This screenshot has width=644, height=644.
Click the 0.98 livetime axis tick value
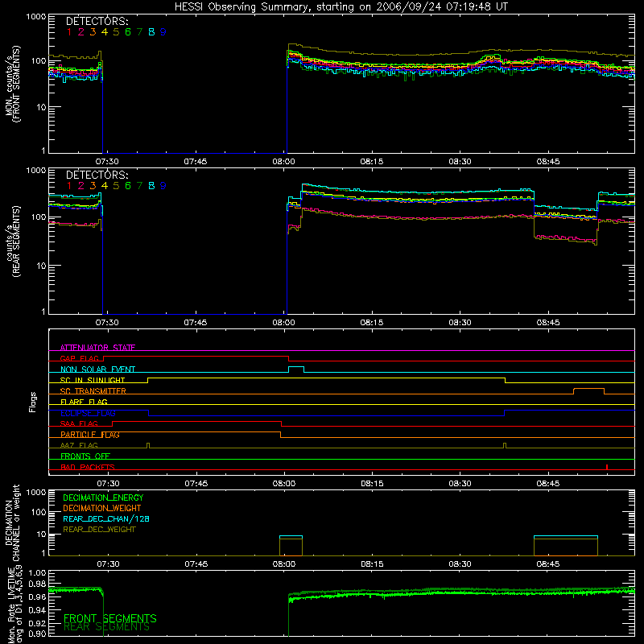[37, 584]
